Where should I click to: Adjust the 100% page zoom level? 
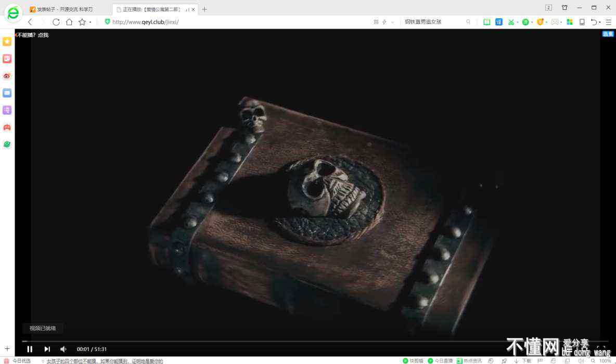[x=606, y=360]
